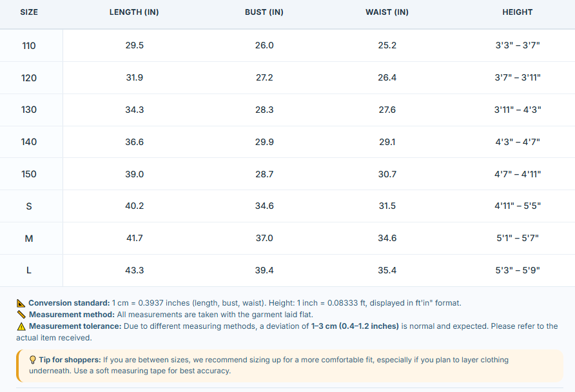Click the size S row label

tap(29, 206)
